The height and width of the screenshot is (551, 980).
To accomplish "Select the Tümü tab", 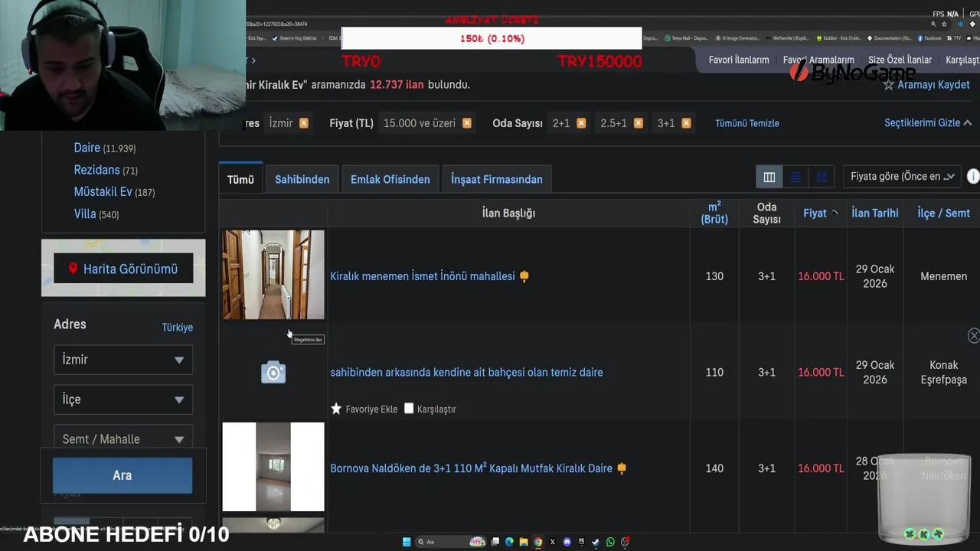I will 240,179.
